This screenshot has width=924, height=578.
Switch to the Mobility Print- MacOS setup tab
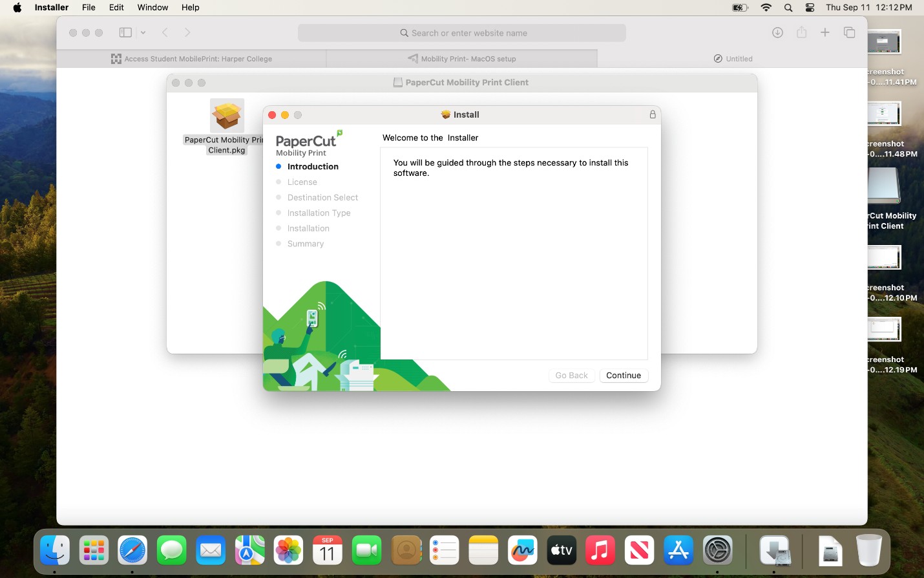point(463,59)
